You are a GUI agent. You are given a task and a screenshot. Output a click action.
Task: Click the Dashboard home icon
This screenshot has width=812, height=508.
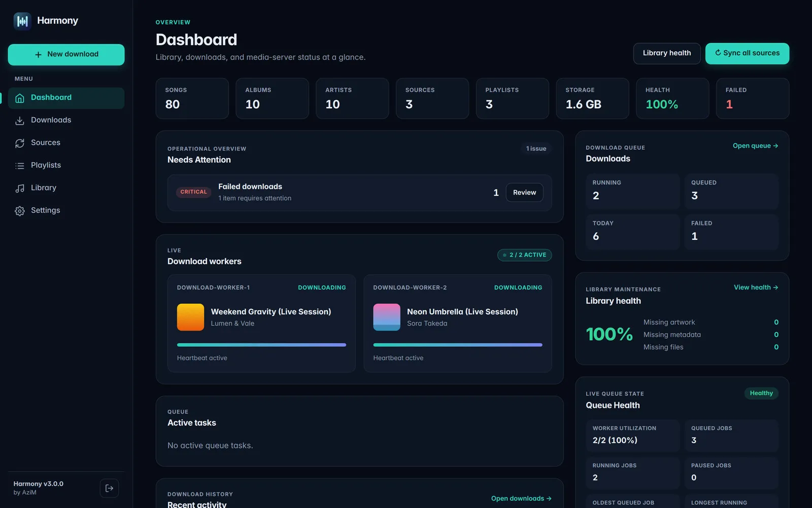[x=20, y=98]
